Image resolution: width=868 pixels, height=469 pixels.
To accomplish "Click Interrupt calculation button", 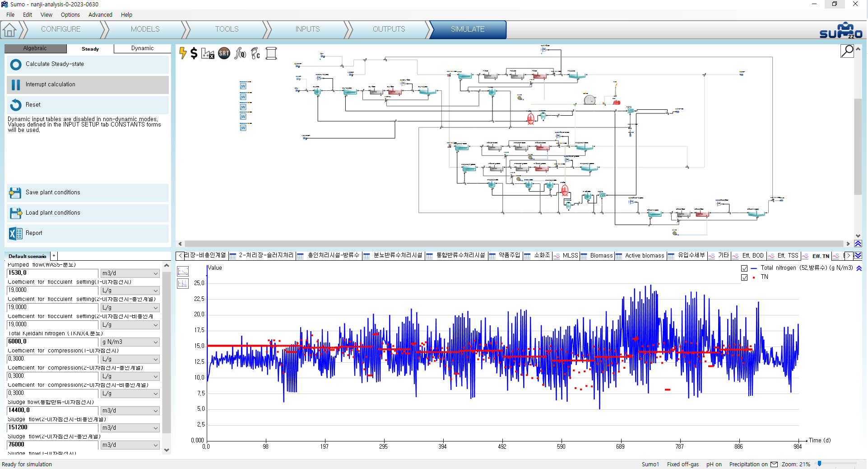I will tap(88, 85).
